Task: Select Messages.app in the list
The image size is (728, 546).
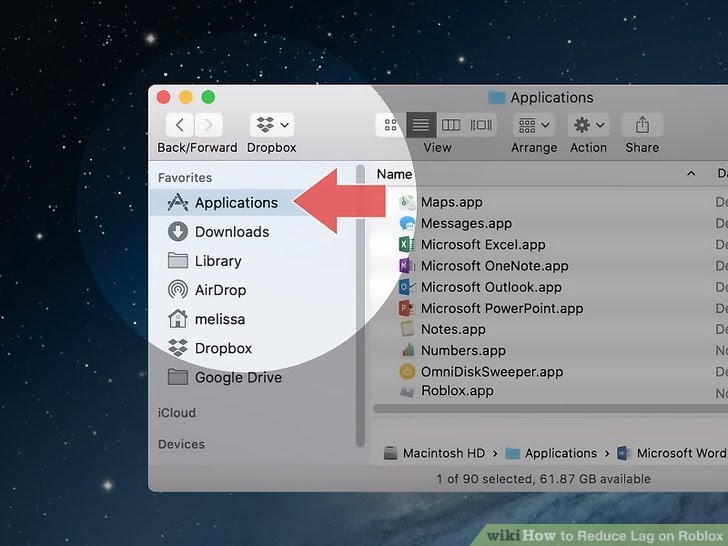Action: [x=466, y=224]
